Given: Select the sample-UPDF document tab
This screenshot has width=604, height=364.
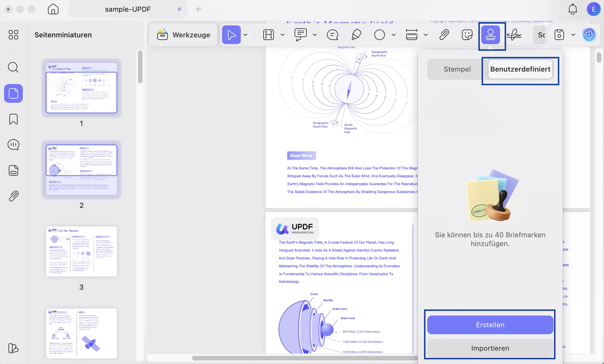Looking at the screenshot, I should click(128, 9).
